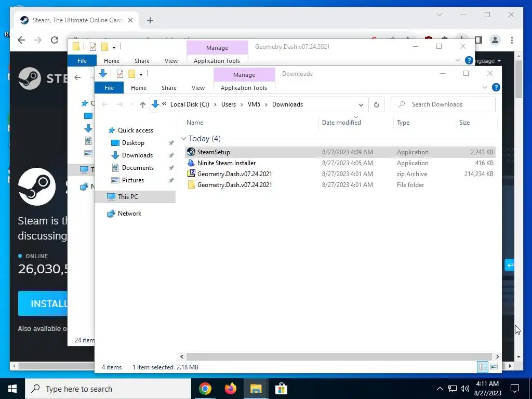Open the address bar history dropdown
This screenshot has height=399, width=532.
pos(361,104)
